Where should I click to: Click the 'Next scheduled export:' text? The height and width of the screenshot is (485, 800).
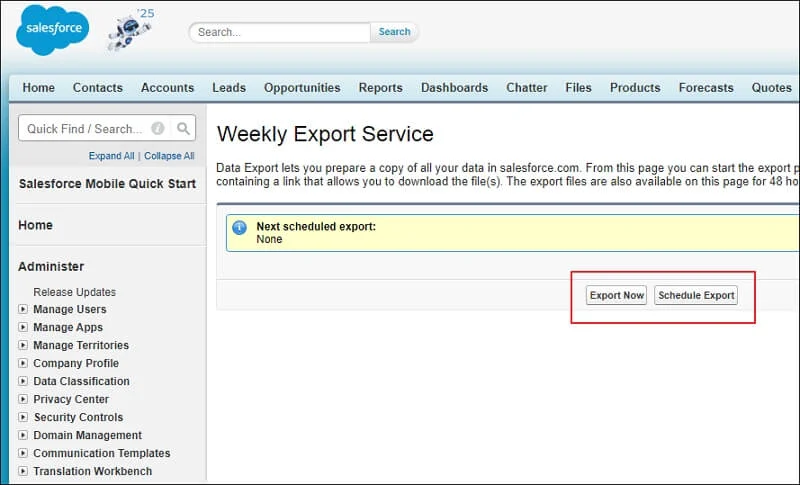point(316,226)
